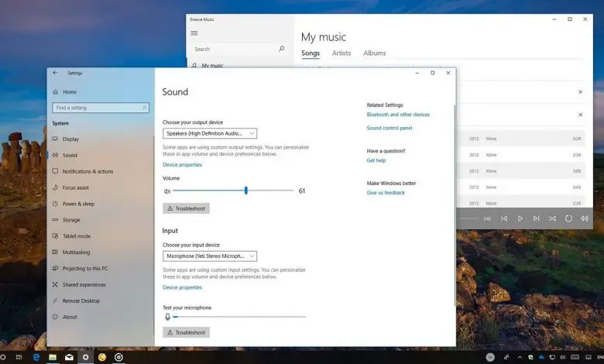Screen dimensions: 604x364
Task: Click the Groove Music Search box
Action: tap(239, 49)
